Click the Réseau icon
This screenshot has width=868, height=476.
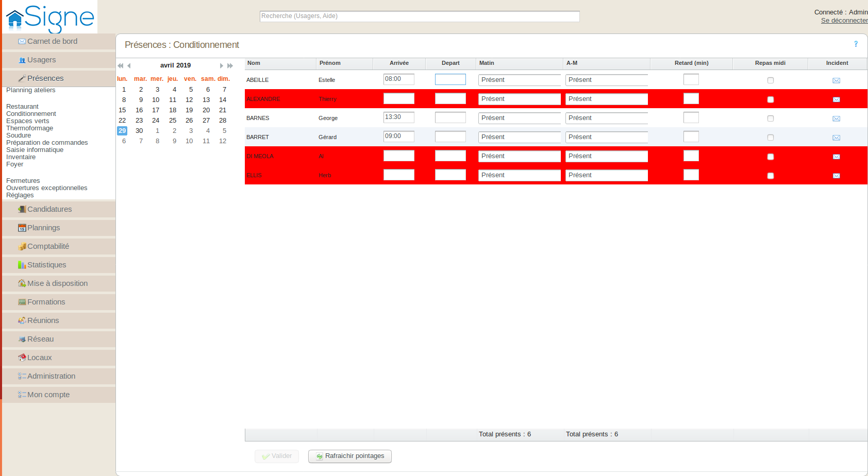click(22, 339)
